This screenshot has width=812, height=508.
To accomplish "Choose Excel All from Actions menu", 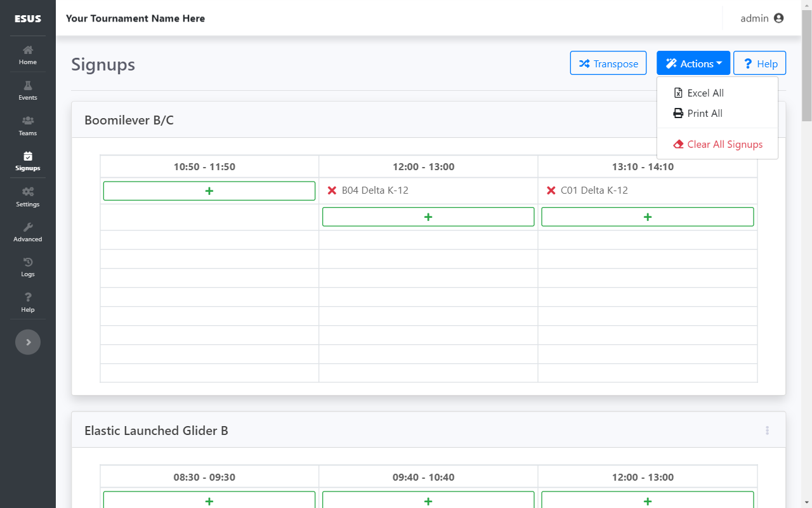I will [x=705, y=93].
